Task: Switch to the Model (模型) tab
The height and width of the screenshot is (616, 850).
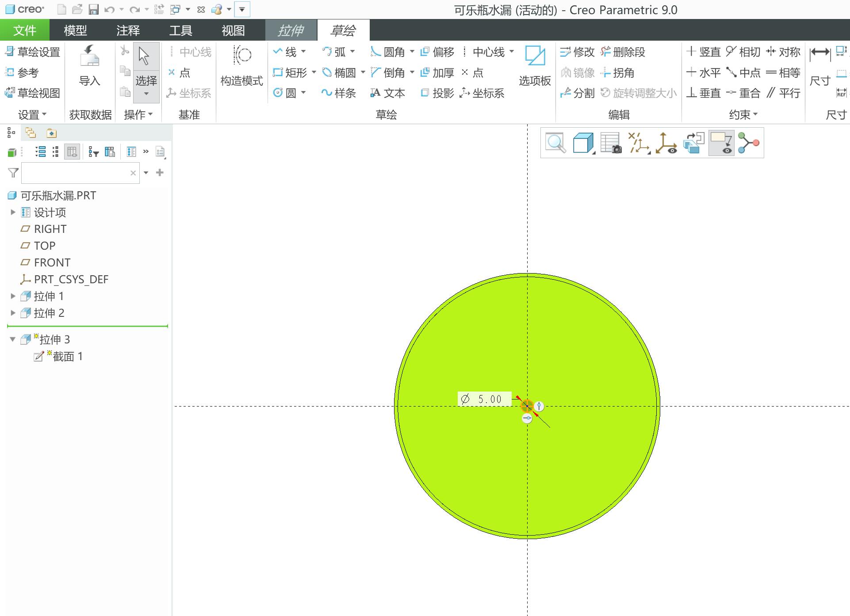Action: coord(75,30)
